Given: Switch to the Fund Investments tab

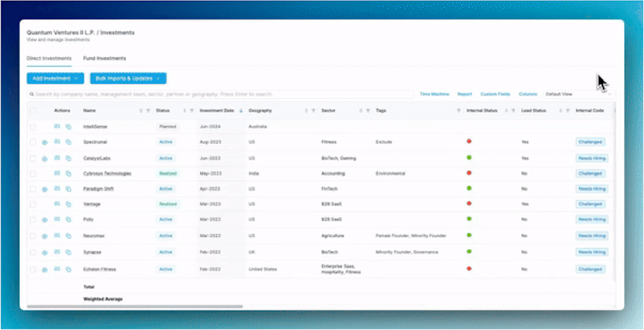Looking at the screenshot, I should click(x=104, y=59).
